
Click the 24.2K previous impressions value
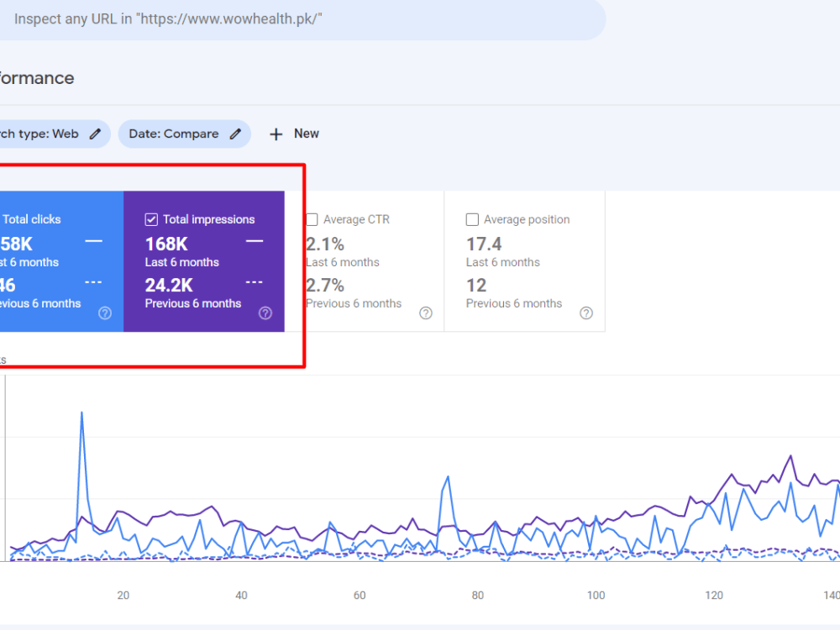click(169, 286)
